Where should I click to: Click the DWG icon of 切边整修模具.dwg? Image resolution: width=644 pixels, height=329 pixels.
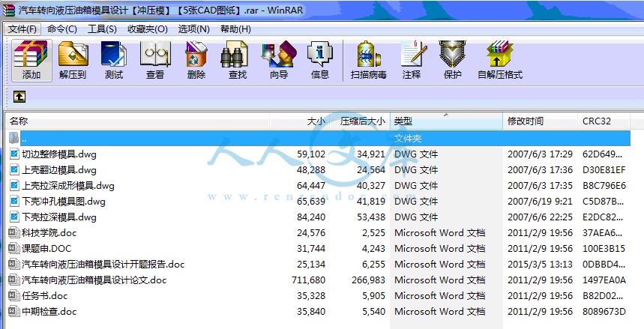click(14, 154)
